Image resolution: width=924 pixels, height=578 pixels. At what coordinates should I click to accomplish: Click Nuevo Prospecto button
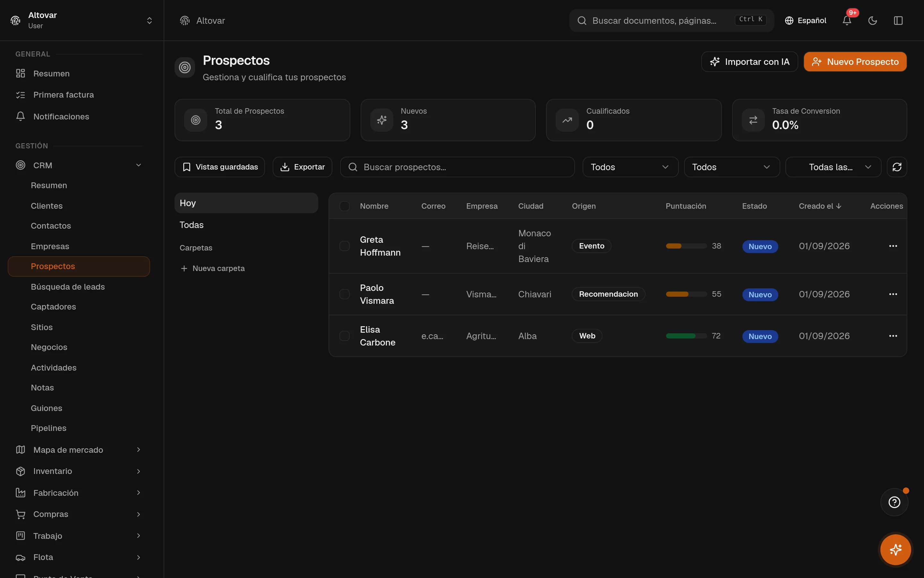855,62
